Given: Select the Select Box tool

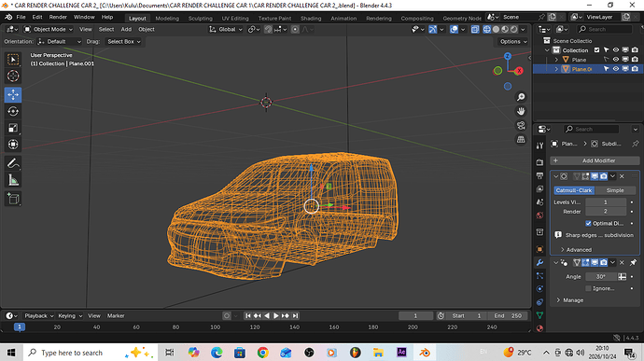Looking at the screenshot, I should click(x=13, y=60).
